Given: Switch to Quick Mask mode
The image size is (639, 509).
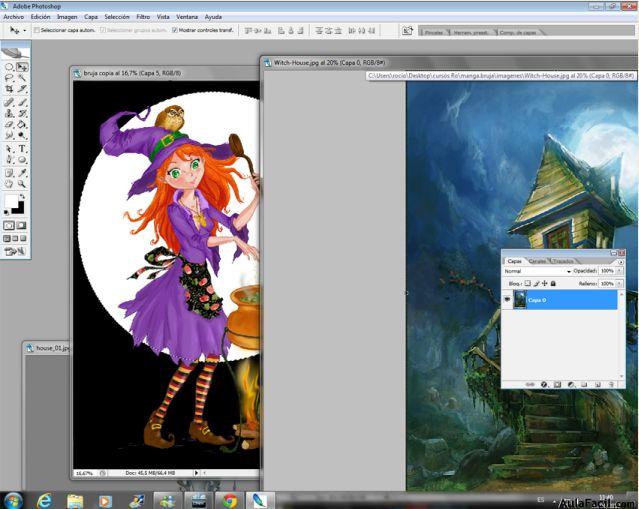Looking at the screenshot, I should [x=22, y=225].
